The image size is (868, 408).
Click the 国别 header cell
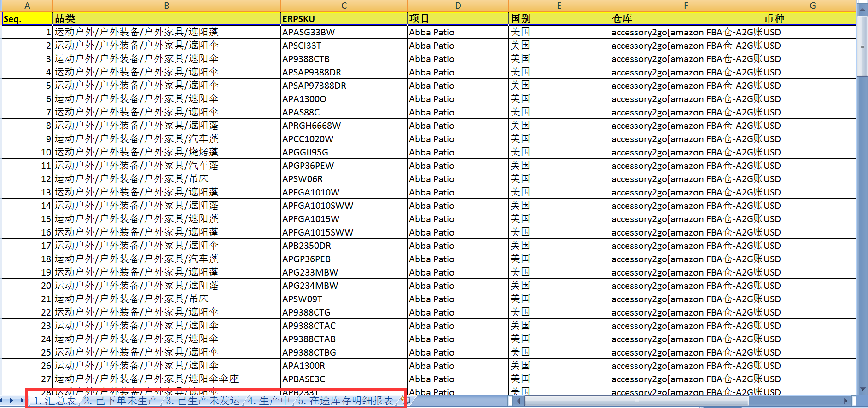click(x=559, y=19)
